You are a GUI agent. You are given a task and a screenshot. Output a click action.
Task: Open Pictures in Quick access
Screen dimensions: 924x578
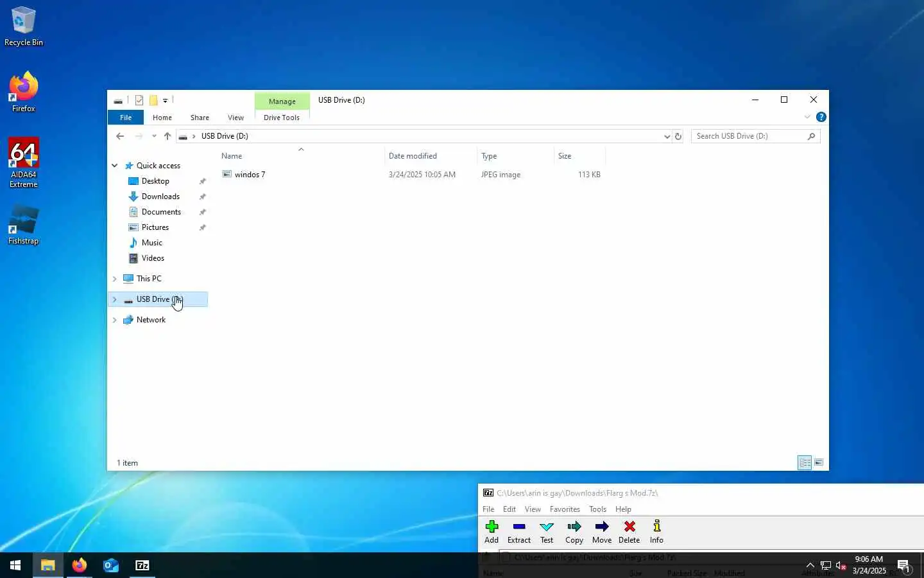[x=155, y=227]
